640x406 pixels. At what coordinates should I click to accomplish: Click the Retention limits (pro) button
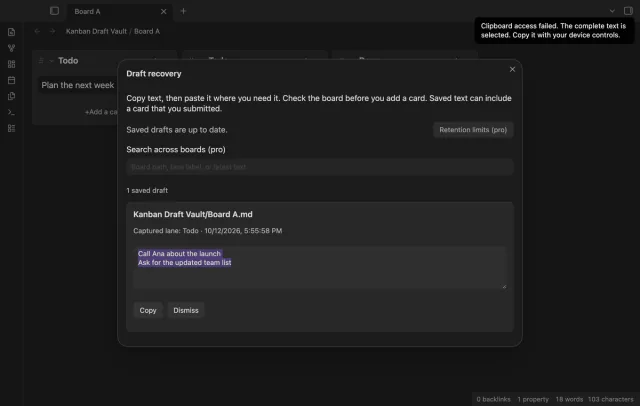[473, 130]
